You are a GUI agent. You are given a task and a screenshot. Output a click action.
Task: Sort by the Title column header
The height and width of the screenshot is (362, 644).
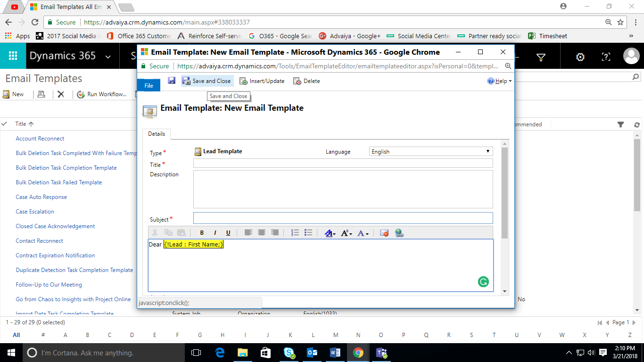25,124
